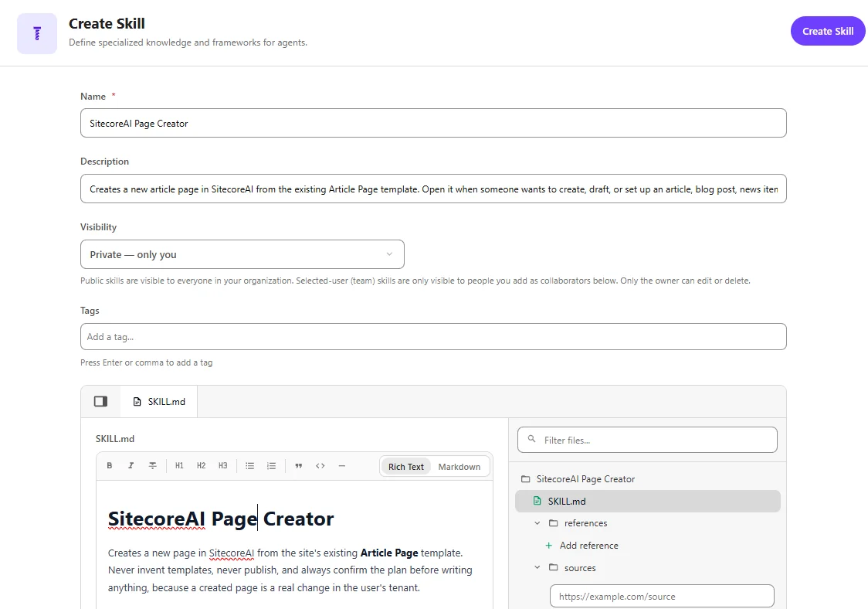The image size is (868, 609).
Task: Click the bold Article Page text in the editor
Action: (x=389, y=553)
